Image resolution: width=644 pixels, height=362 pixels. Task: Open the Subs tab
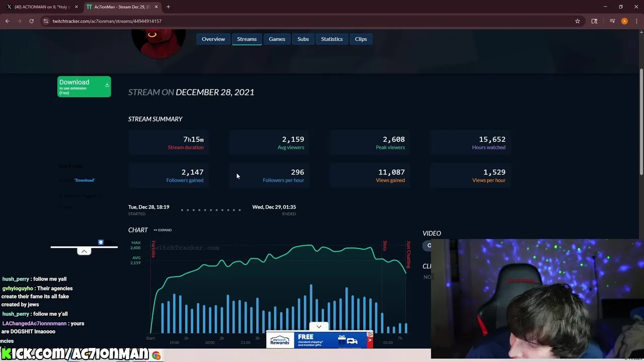[303, 39]
